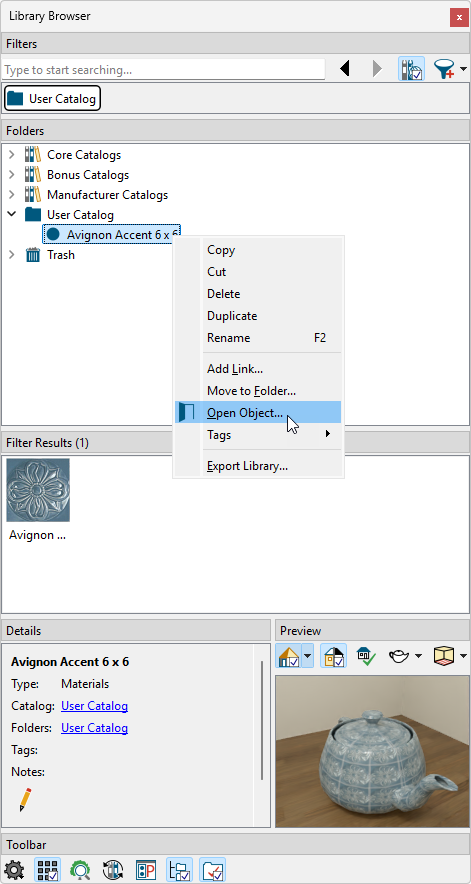This screenshot has height=884, width=471.
Task: Expand the Manufacturer Catalogs tree node
Action: [x=12, y=195]
